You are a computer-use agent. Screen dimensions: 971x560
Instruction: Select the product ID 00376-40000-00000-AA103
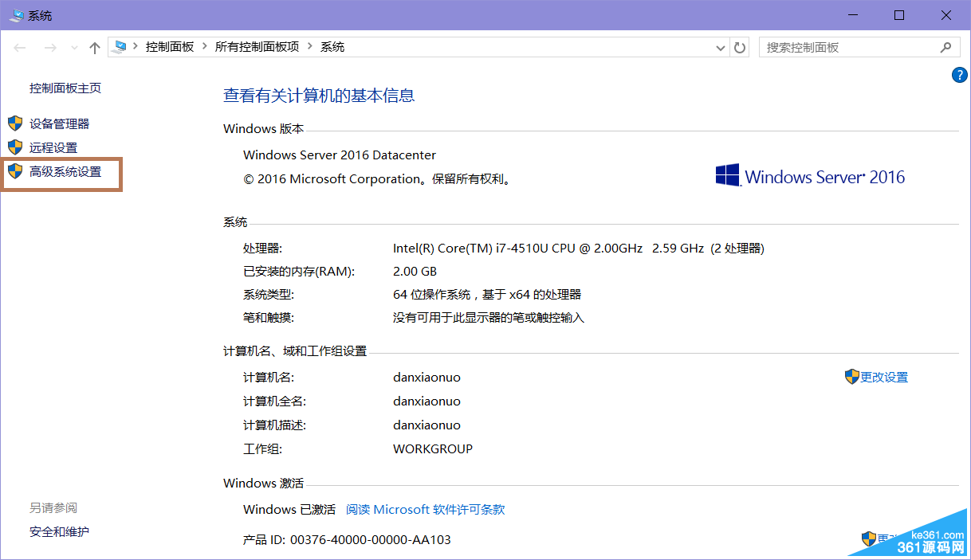click(x=370, y=540)
